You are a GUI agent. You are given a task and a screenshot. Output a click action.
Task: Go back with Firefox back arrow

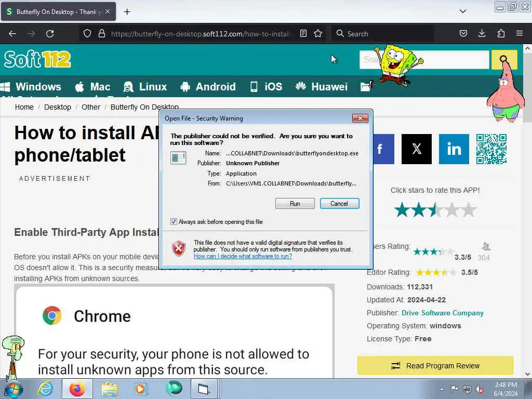click(12, 34)
